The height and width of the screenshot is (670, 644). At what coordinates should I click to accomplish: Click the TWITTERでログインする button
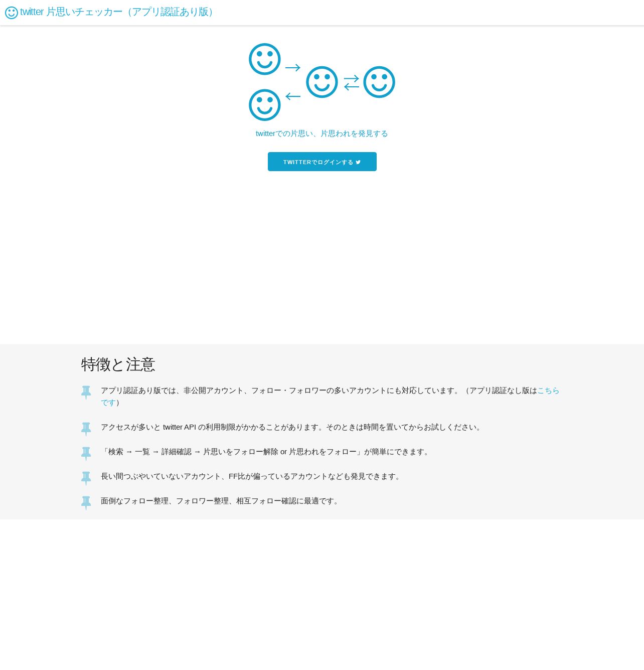point(322,162)
